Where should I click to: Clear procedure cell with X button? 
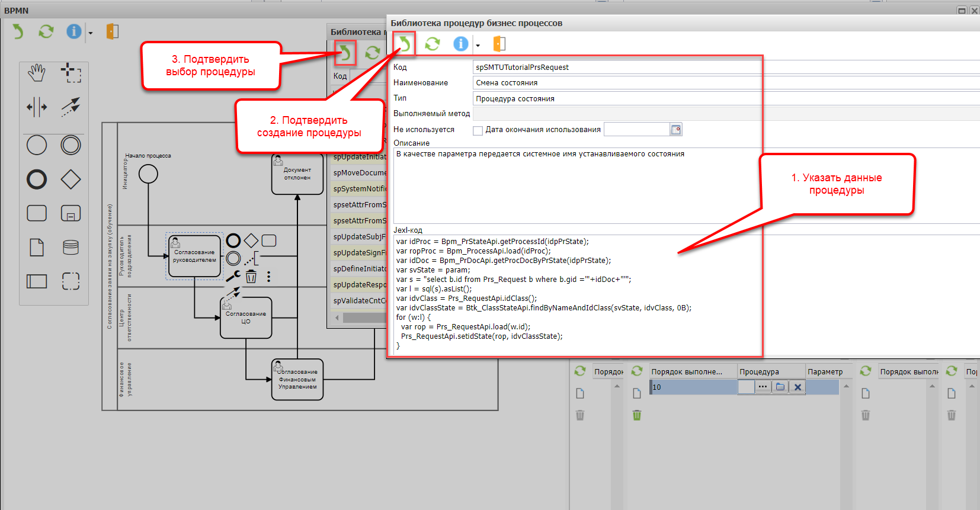798,387
